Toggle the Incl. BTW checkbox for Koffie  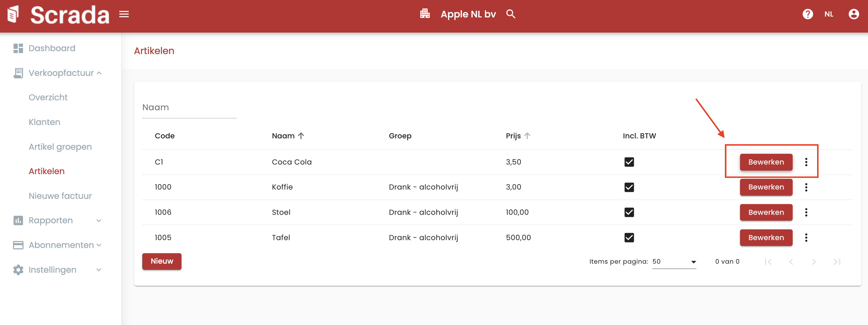[629, 187]
